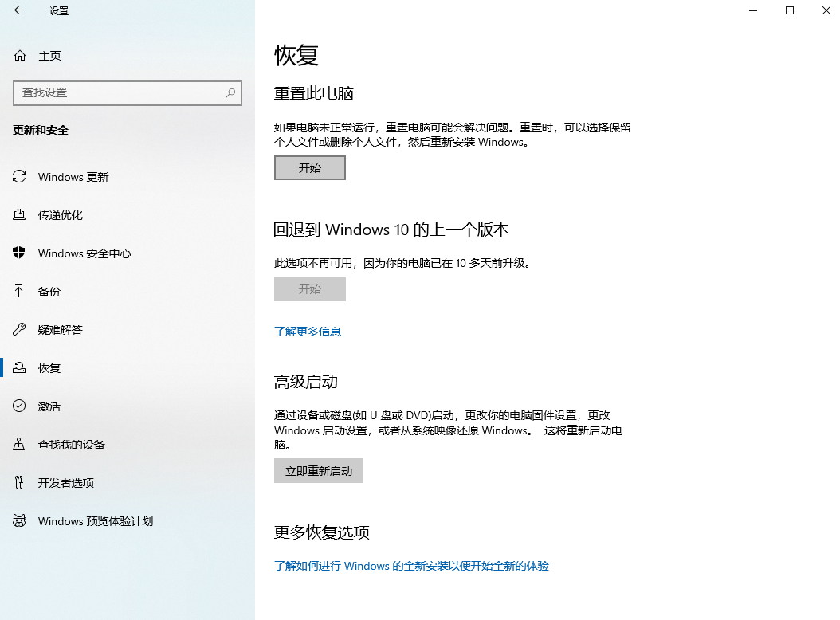840x620 pixels.
Task: Click the 高级启动 heading
Action: click(x=306, y=382)
